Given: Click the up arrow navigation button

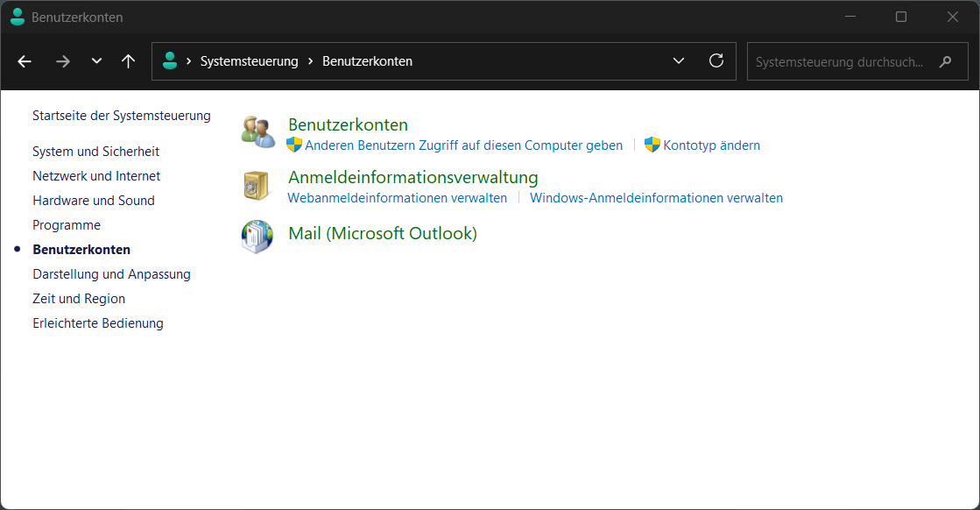Looking at the screenshot, I should [x=129, y=61].
